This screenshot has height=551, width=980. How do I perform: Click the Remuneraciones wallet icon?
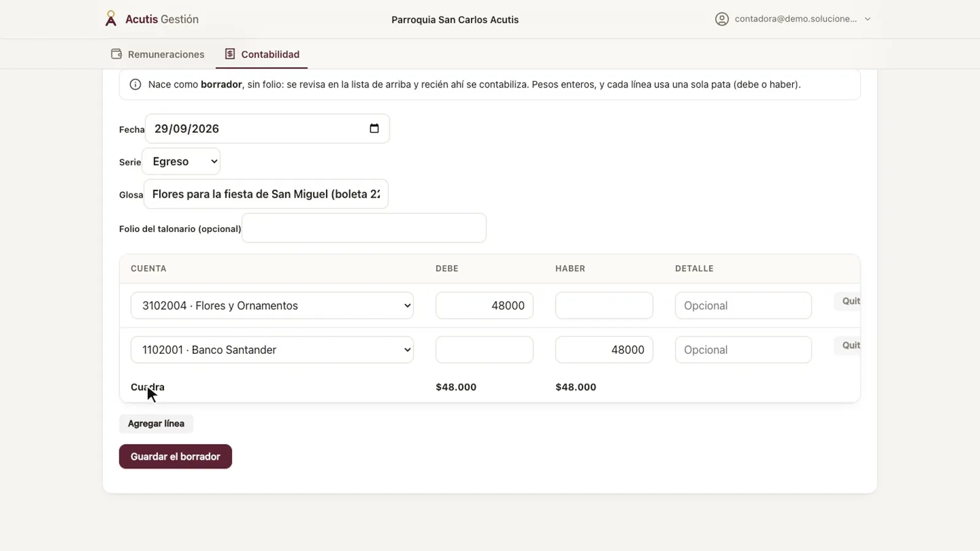pyautogui.click(x=116, y=54)
